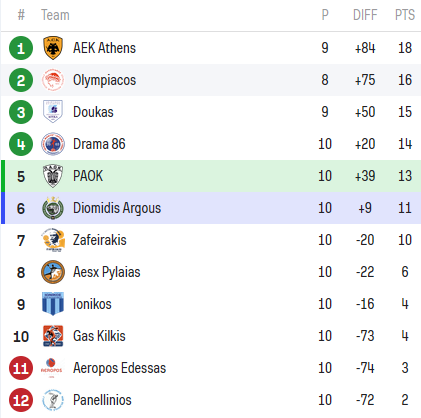421x418 pixels.
Task: Click the Olympiacos club logo
Action: (53, 80)
